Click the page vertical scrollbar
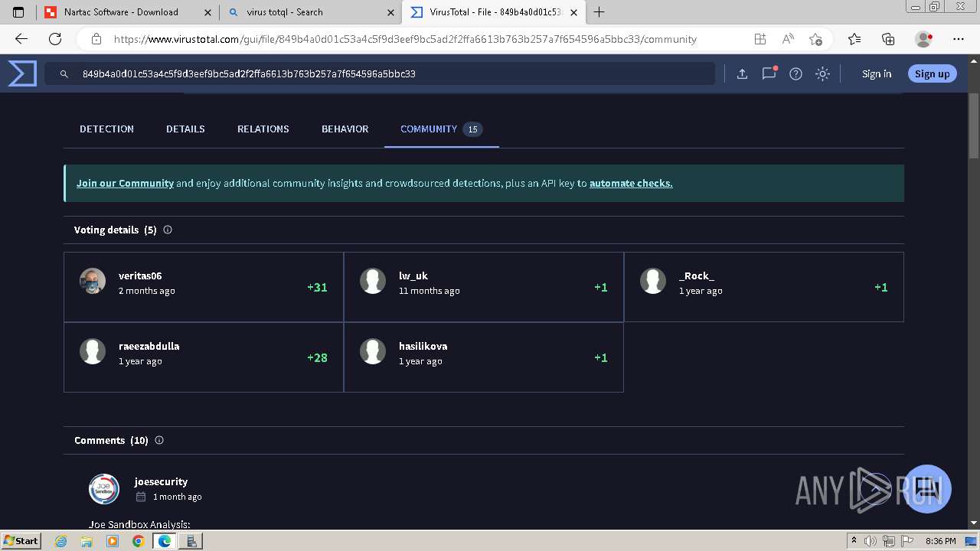Screen dimensions: 980x551 (974, 125)
